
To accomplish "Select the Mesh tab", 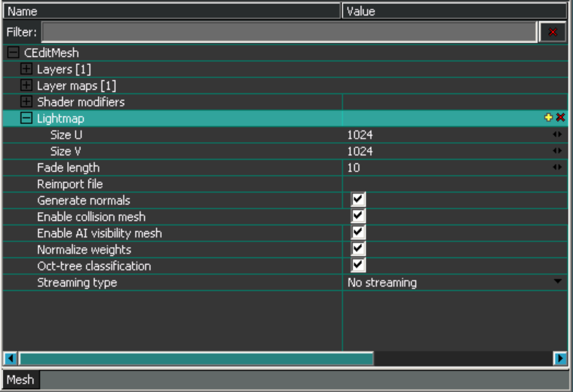I will coord(20,380).
